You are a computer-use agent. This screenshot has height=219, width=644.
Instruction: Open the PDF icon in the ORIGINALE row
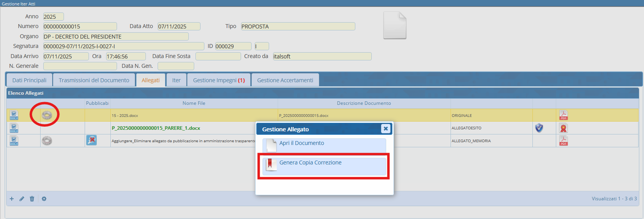tap(563, 115)
